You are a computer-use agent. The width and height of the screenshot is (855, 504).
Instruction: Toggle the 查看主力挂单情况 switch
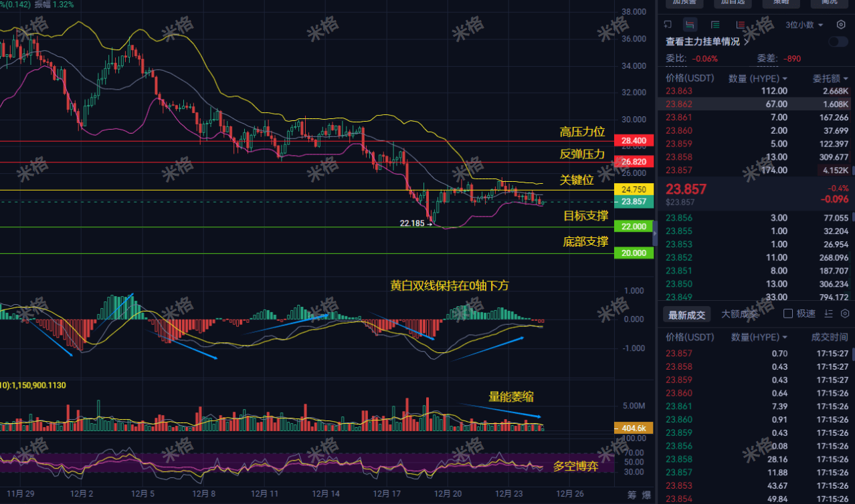pos(838,41)
